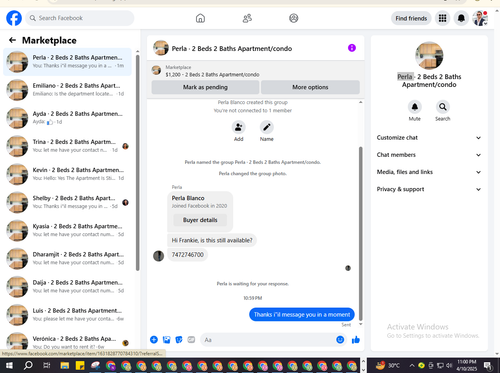500x373 pixels.
Task: Click the Find friends button
Action: [x=411, y=18]
